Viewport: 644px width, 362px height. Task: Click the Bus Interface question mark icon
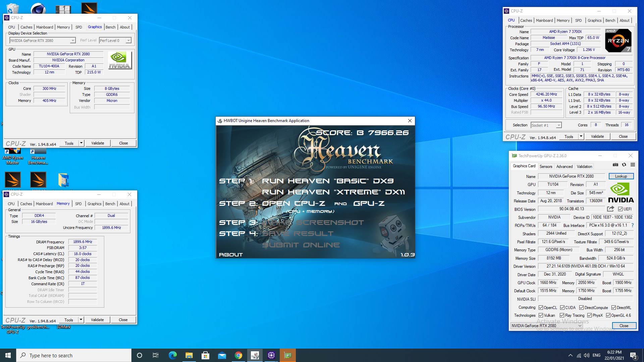(633, 225)
